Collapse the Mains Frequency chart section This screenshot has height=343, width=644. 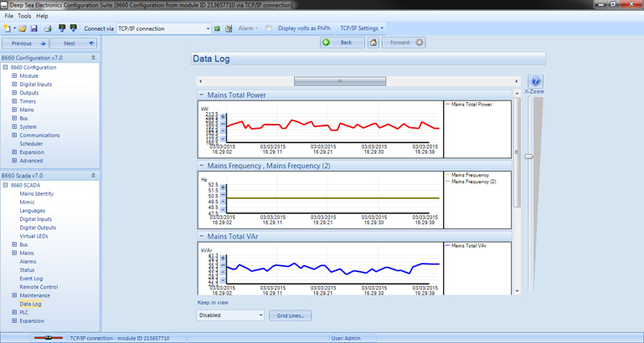202,166
